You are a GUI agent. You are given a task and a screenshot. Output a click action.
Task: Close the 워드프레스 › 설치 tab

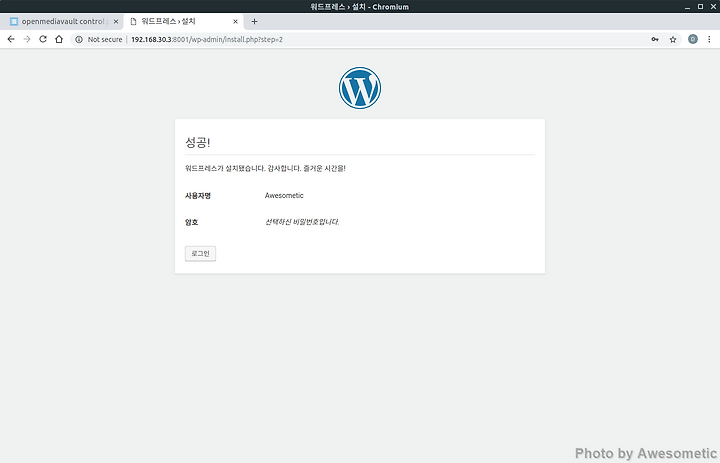(235, 22)
